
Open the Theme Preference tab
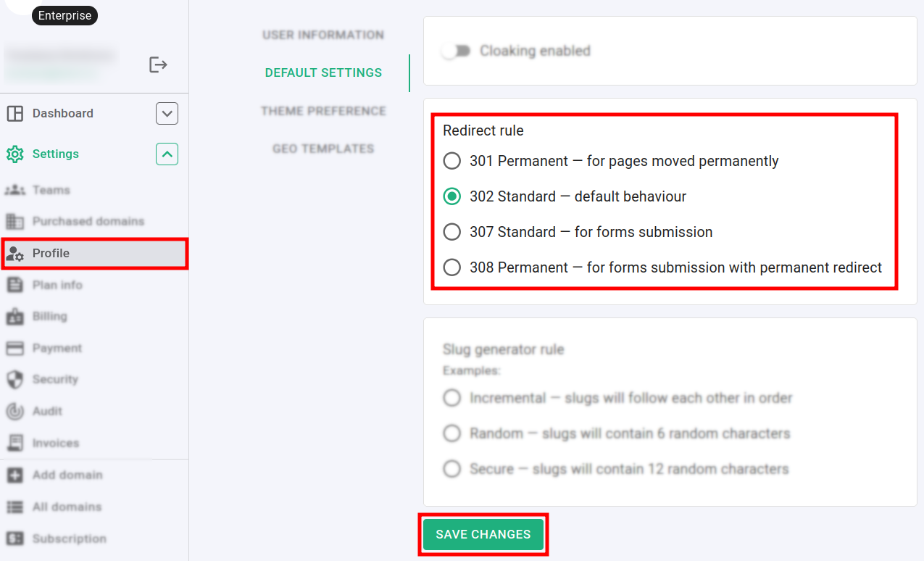coord(323,111)
